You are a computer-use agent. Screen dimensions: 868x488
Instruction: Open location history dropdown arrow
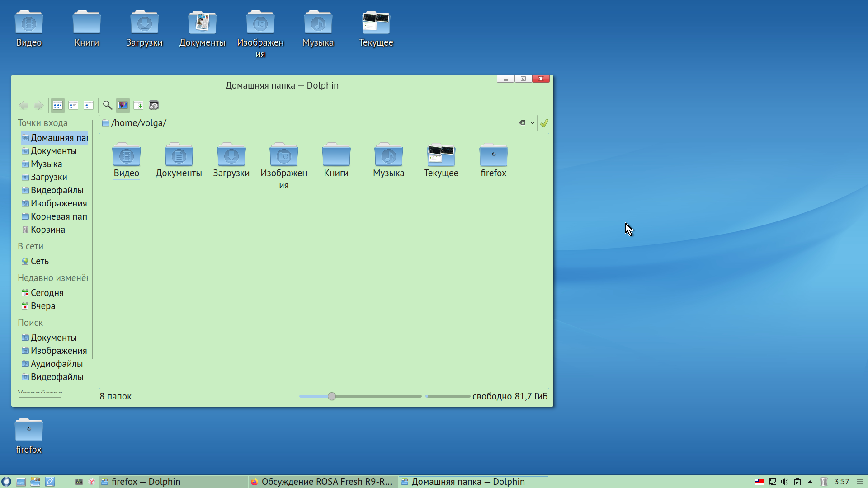point(533,123)
